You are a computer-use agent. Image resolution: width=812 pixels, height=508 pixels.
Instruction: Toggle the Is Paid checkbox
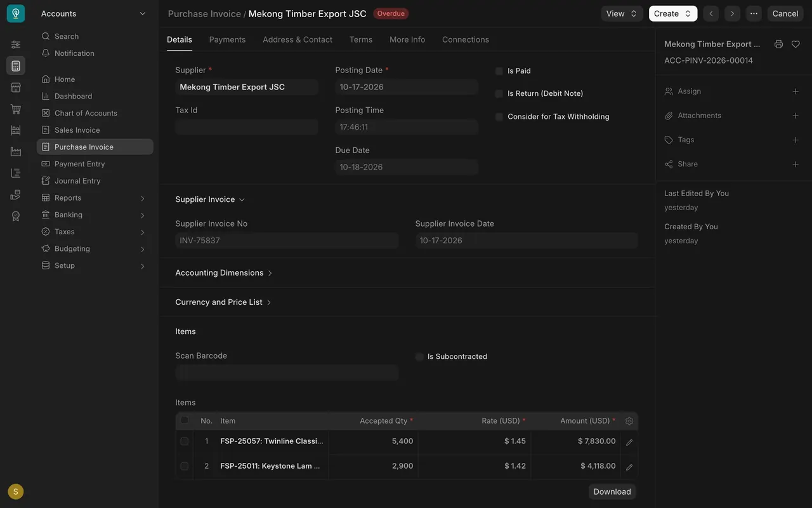click(499, 71)
